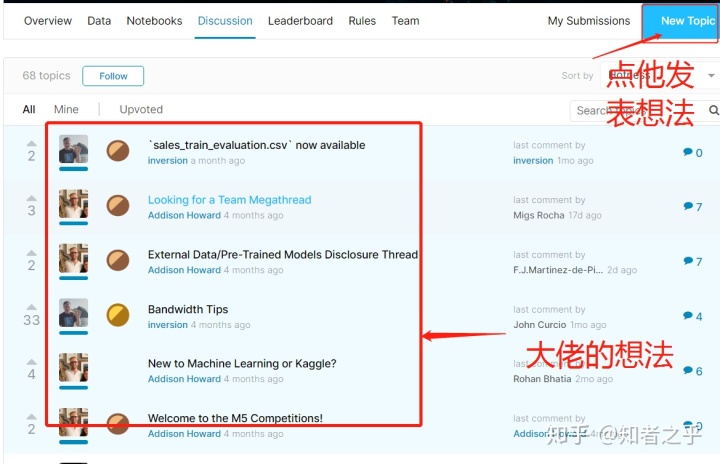Open the Sort by dropdown

click(659, 75)
